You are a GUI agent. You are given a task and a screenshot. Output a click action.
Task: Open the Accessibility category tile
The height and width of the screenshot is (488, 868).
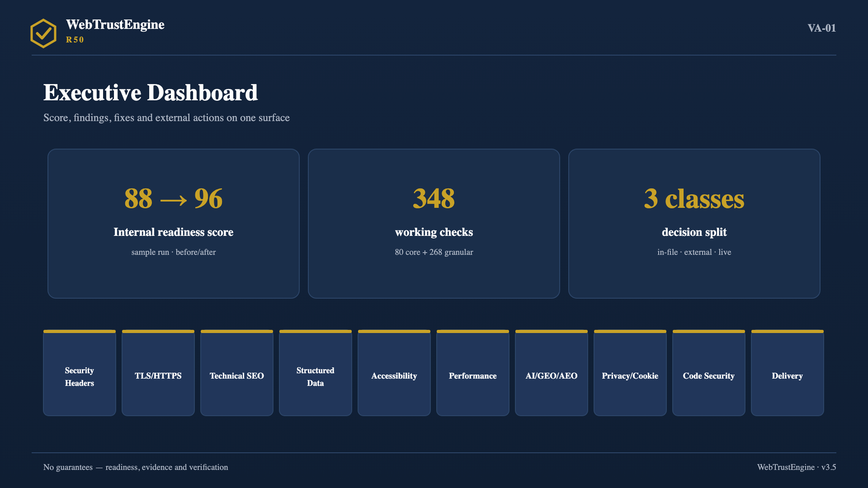pos(394,373)
